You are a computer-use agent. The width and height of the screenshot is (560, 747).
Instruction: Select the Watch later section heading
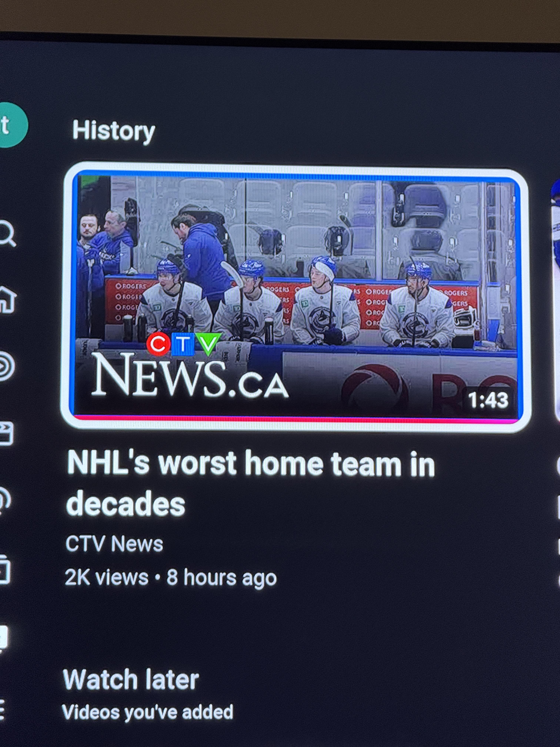point(131,679)
